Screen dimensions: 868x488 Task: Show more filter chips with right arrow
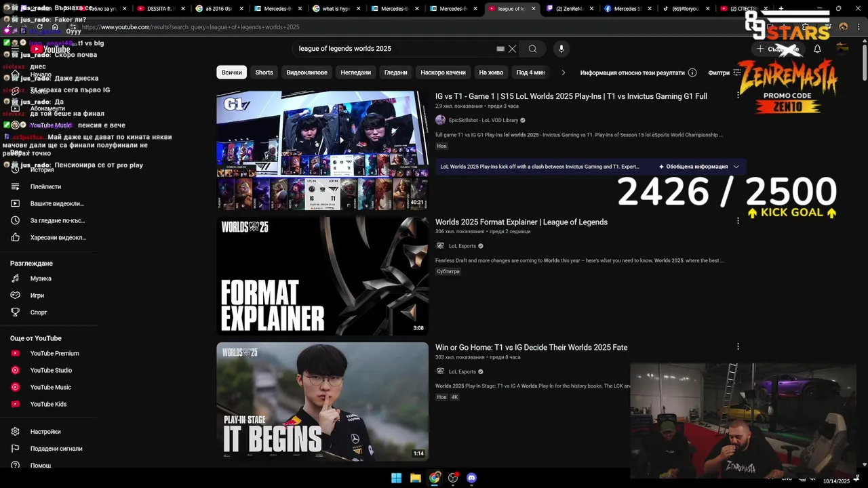(x=563, y=73)
